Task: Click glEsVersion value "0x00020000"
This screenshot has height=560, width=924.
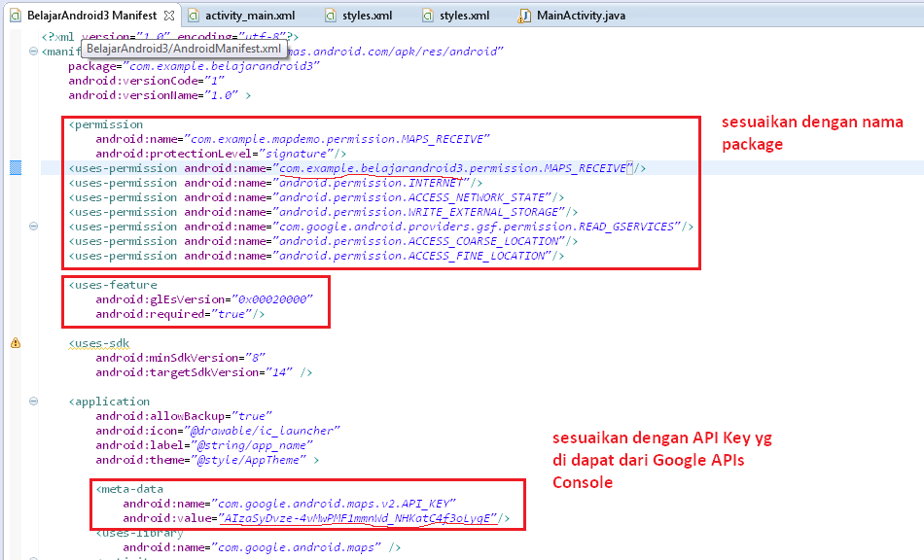Action: coord(272,299)
